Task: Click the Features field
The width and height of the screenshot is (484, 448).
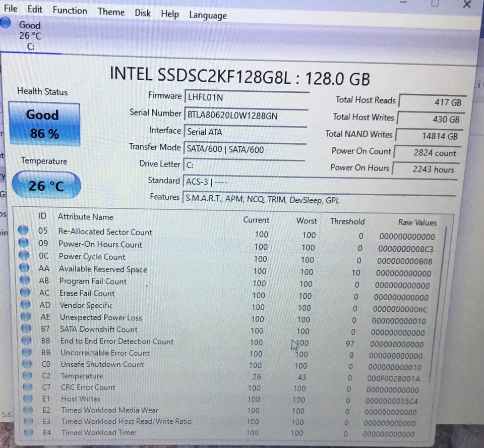Action: (319, 199)
